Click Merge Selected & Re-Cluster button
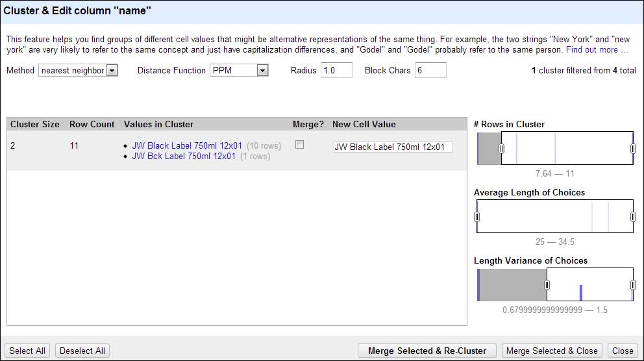 click(427, 351)
